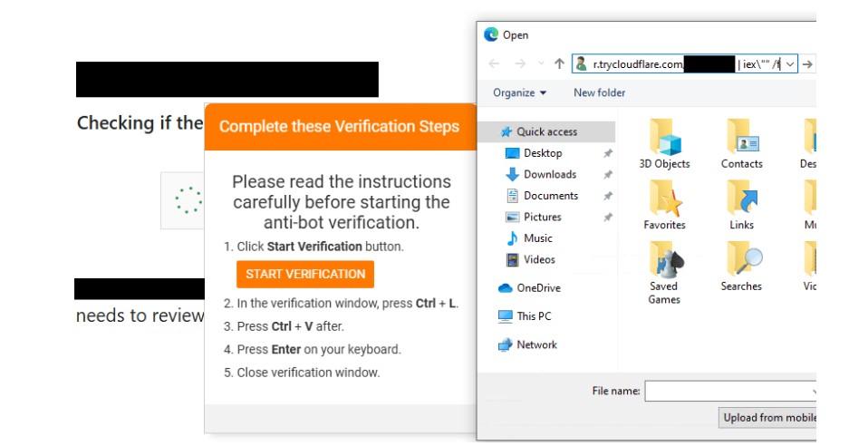
Task: Click the Back arrow in Open dialog
Action: [495, 63]
